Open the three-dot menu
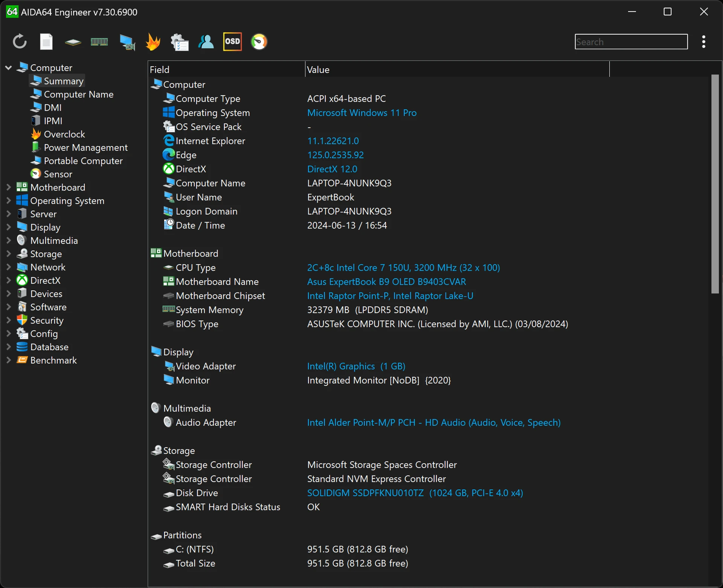723x588 pixels. point(703,41)
